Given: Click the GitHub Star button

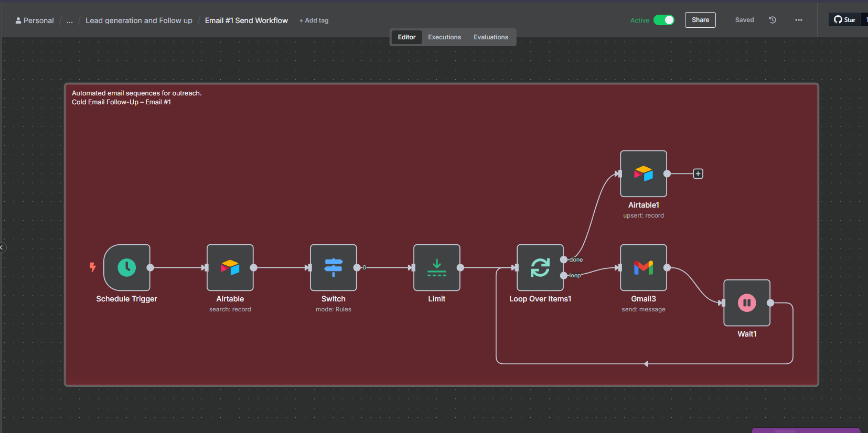Looking at the screenshot, I should pos(845,20).
